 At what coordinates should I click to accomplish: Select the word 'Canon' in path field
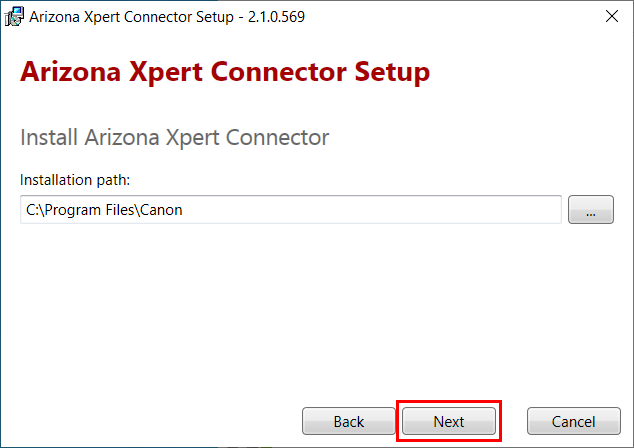point(161,210)
